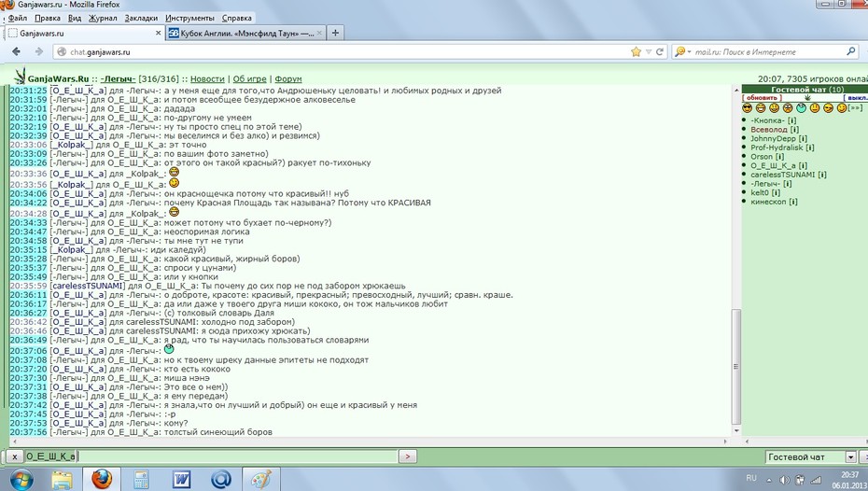Show hidden tray icons arrow
This screenshot has height=491, width=868.
point(769,480)
